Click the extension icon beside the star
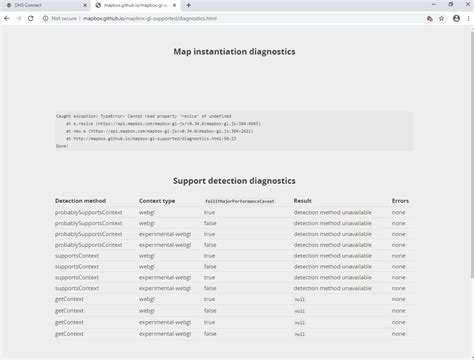Image resolution: width=474 pixels, height=360 pixels. tap(430, 19)
